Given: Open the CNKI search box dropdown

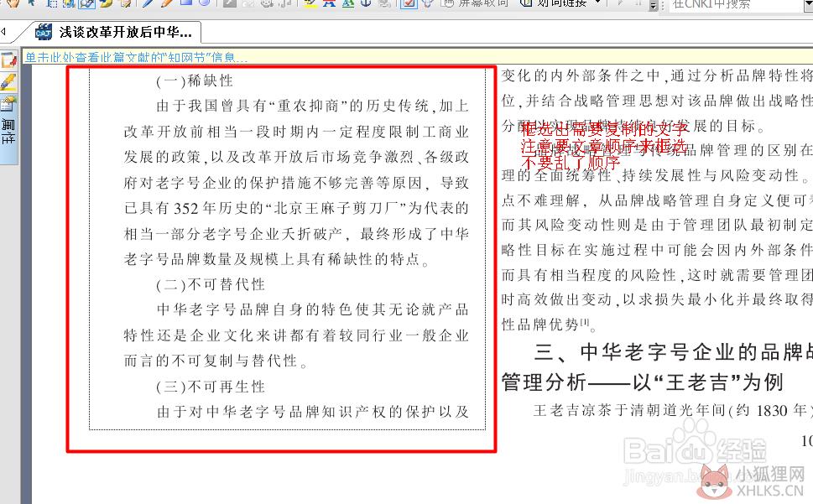Looking at the screenshot, I should point(808,4).
